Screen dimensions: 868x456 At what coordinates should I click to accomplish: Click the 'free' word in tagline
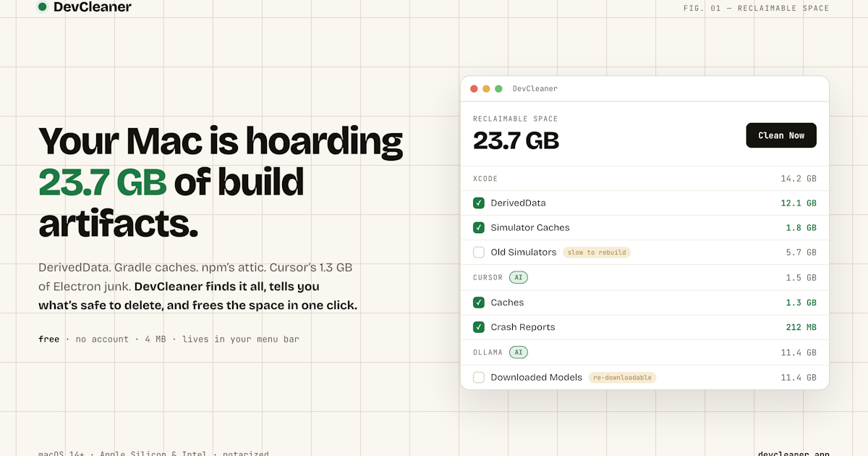point(48,339)
